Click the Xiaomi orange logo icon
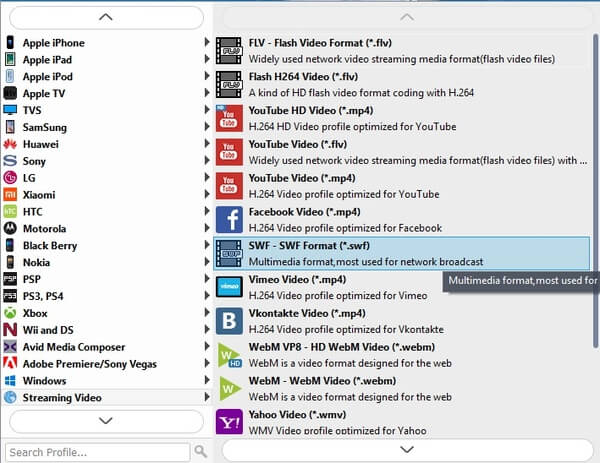 [x=10, y=194]
